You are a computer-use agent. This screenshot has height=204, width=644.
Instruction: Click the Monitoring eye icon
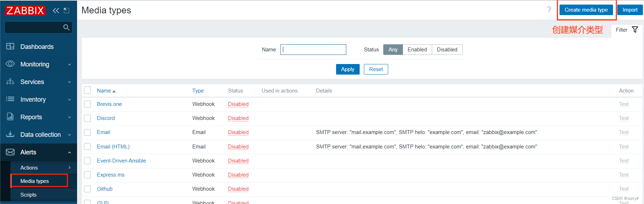10,64
